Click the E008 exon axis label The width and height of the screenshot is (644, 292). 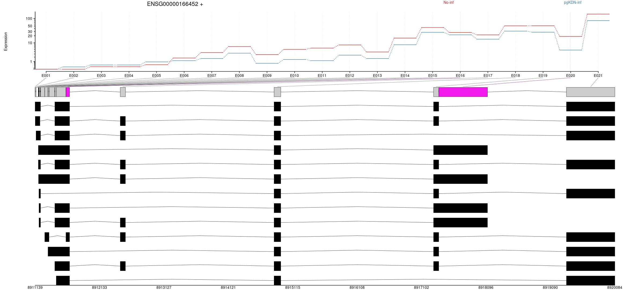point(239,76)
